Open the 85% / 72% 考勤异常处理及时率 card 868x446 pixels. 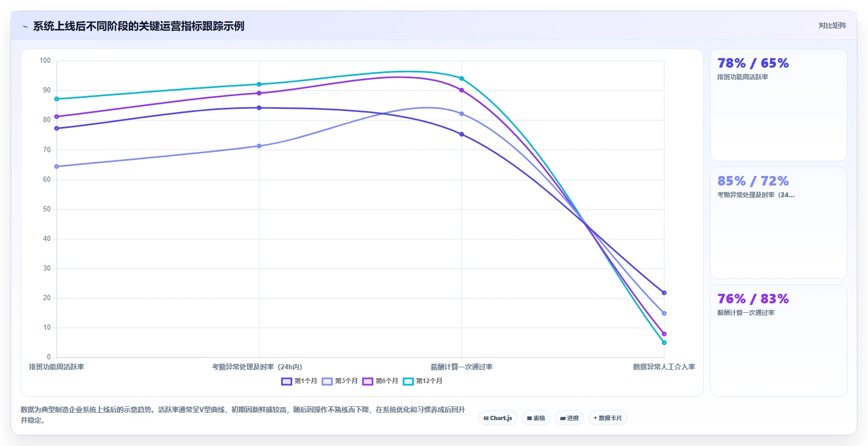(x=778, y=223)
